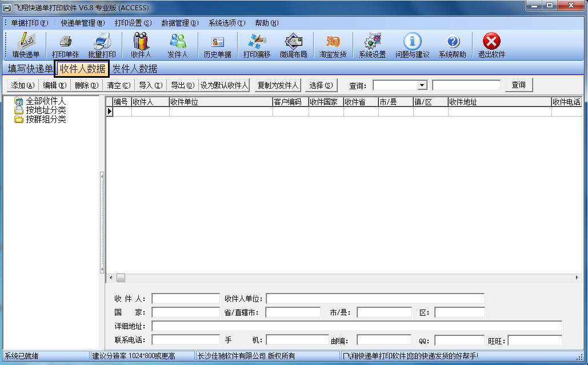Click the 收件单位 column header
This screenshot has width=588, height=365.
(220, 102)
